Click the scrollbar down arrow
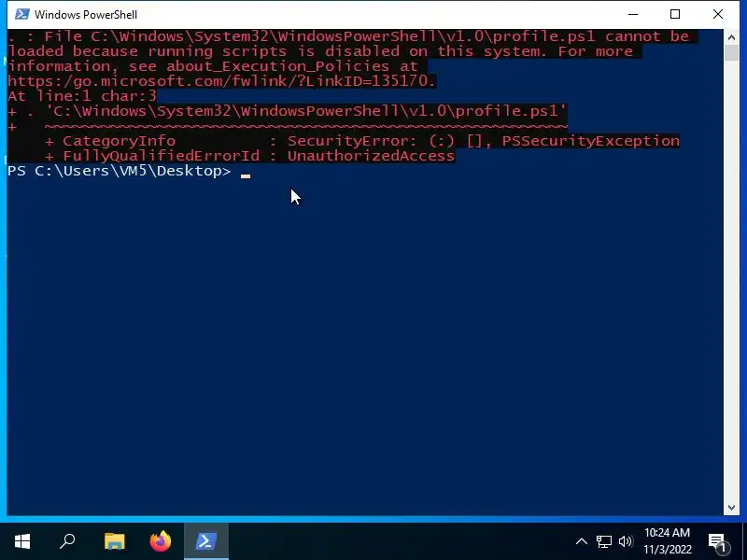 click(x=731, y=508)
